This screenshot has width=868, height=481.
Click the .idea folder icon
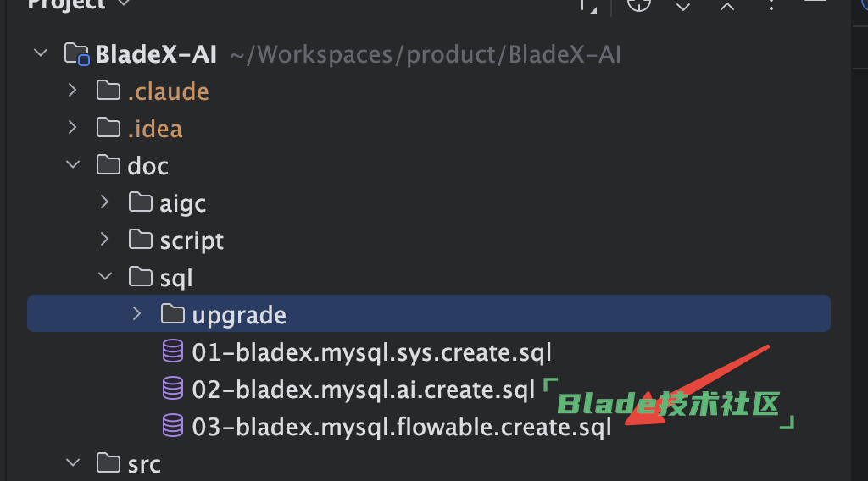point(108,128)
